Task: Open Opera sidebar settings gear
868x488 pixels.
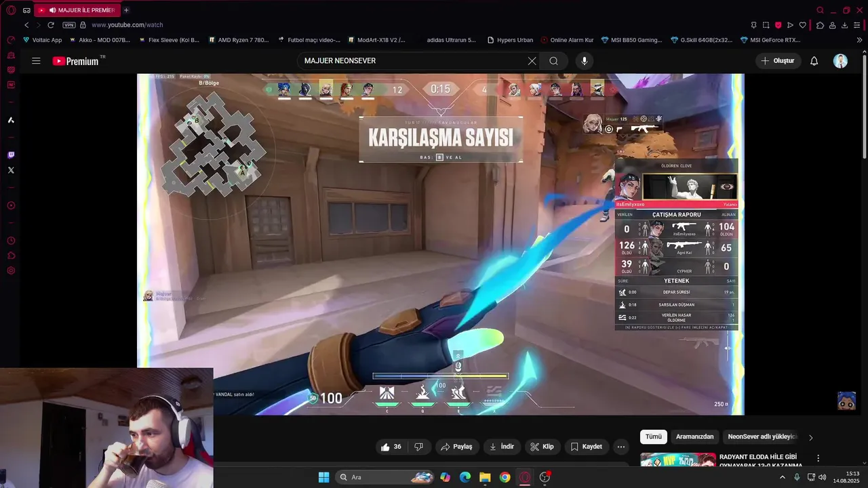Action: (x=11, y=270)
